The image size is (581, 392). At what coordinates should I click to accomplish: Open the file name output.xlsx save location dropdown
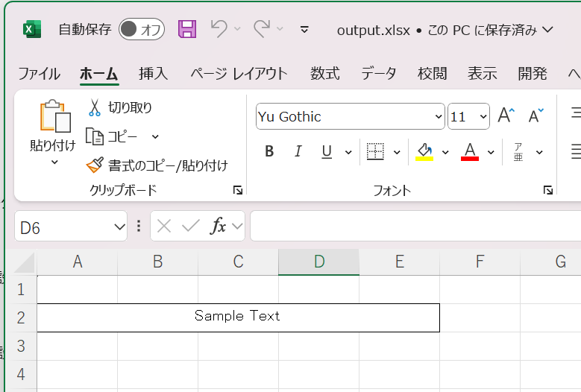coord(547,30)
